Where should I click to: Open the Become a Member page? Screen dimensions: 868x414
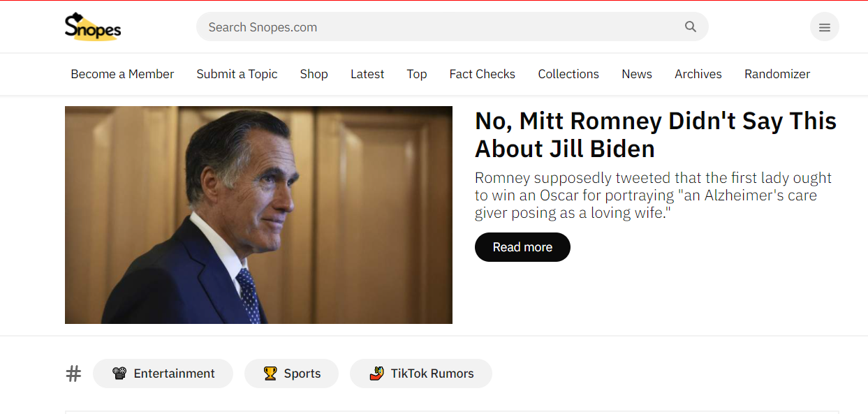tap(122, 74)
